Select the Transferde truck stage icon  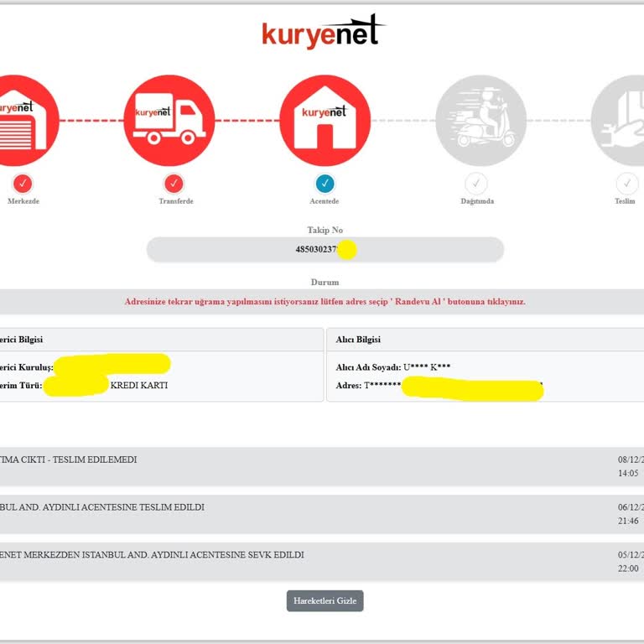click(169, 121)
